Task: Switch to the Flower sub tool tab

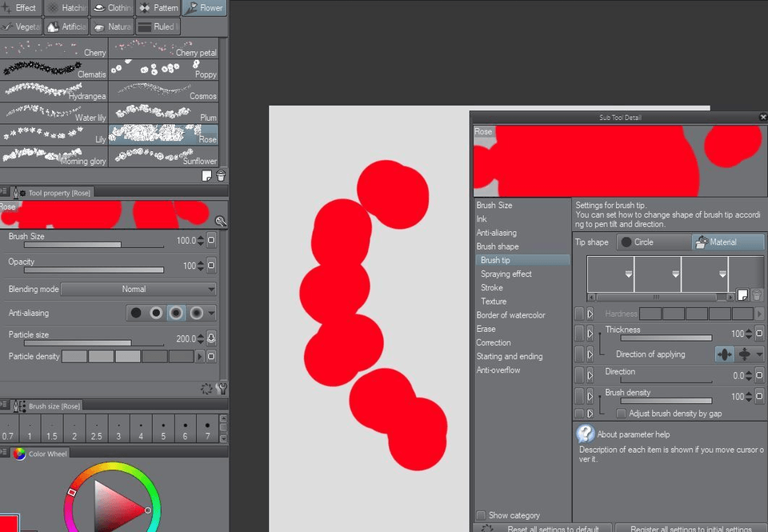Action: tap(204, 8)
